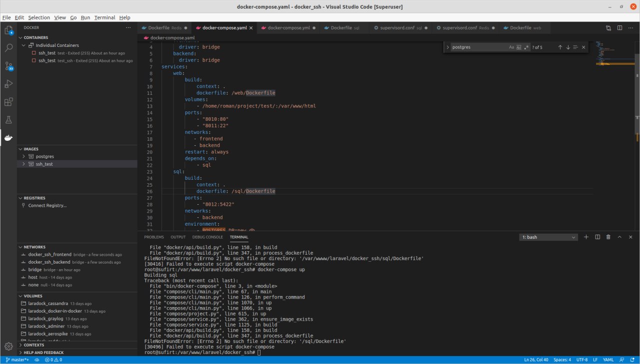The width and height of the screenshot is (640, 364).
Task: Open notifications bell in status bar
Action: tap(632, 360)
